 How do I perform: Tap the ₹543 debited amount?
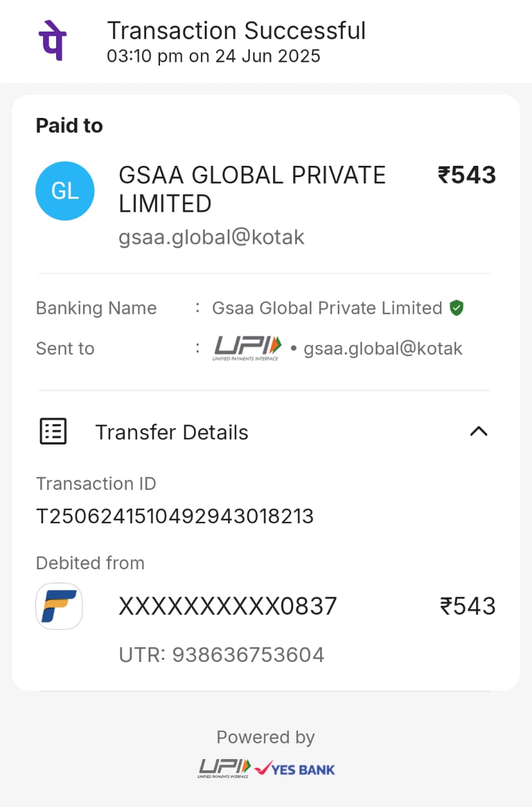tap(468, 607)
